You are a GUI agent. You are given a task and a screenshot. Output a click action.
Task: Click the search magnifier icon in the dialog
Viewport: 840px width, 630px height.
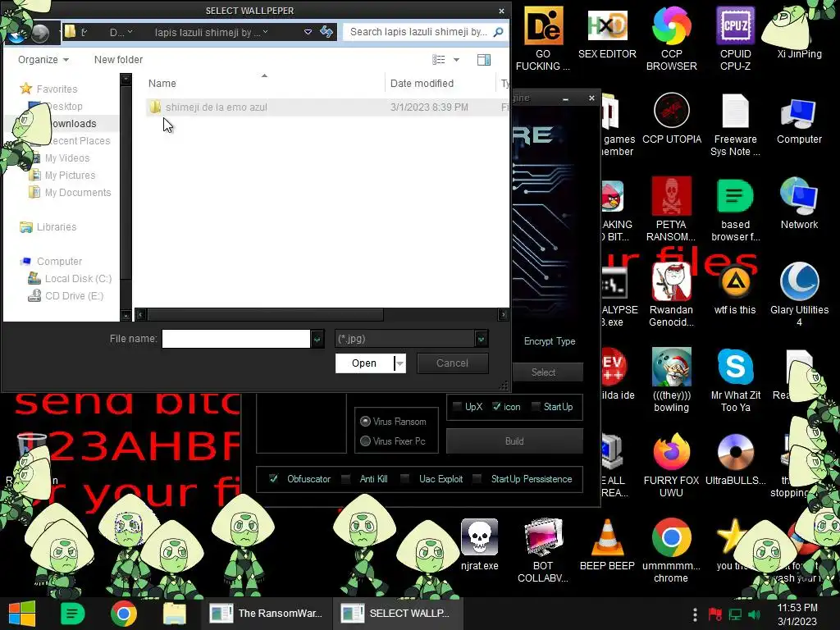pos(498,32)
